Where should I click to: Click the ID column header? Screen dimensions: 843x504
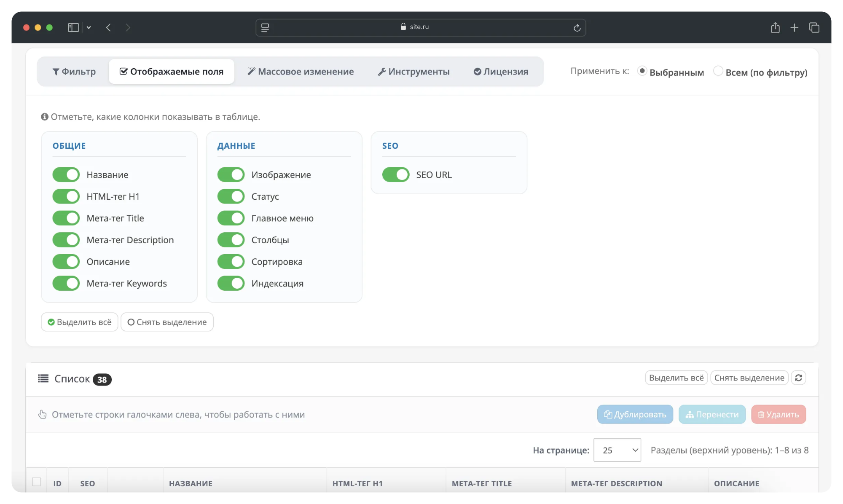point(57,483)
